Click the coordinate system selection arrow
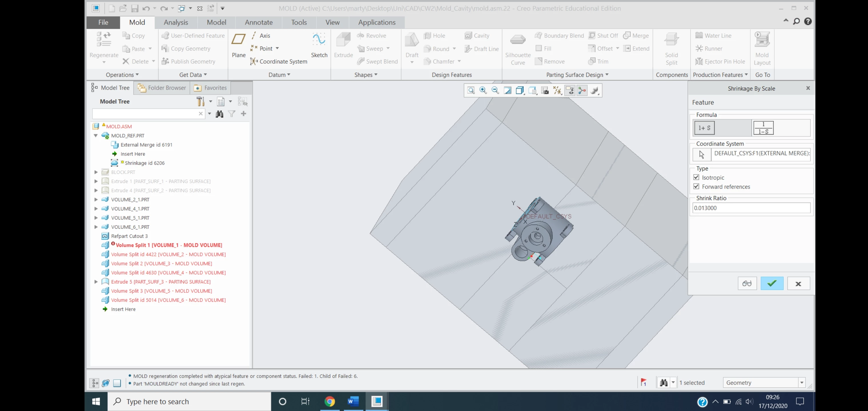The image size is (868, 411). click(x=702, y=155)
